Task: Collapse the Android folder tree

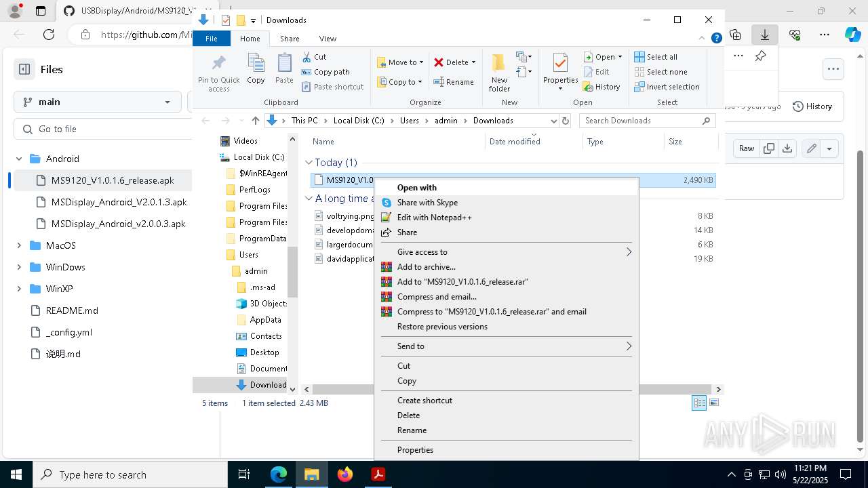Action: (19, 159)
